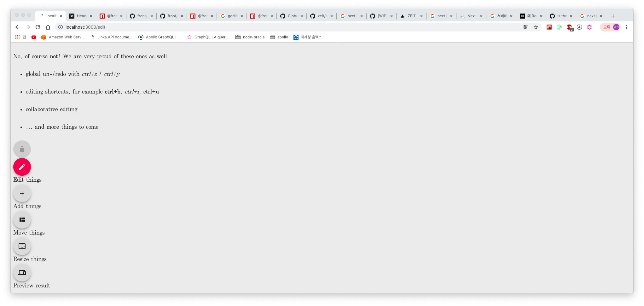Viewport: 644px width, 306px height.
Task: Click the pink GraphQL extension icon
Action: 590,27
